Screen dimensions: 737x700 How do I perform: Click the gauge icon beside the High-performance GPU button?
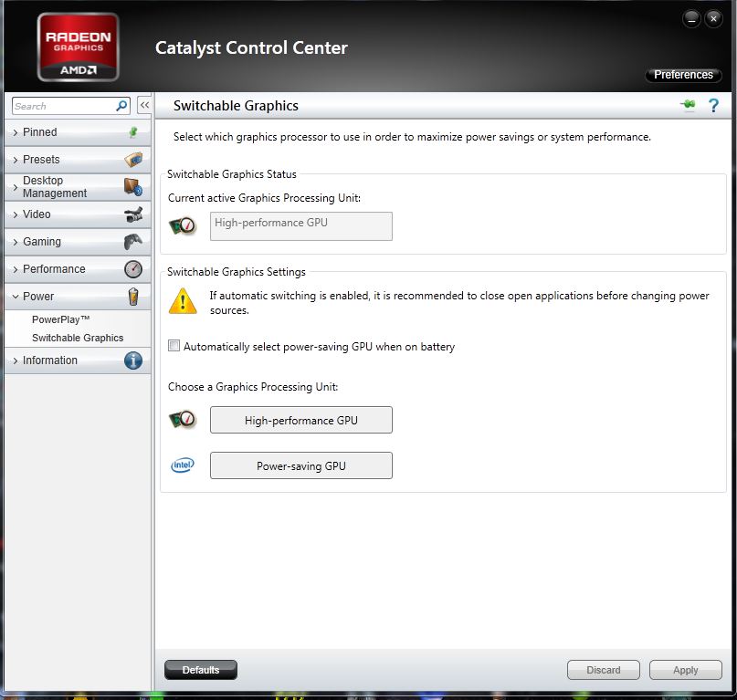point(183,420)
